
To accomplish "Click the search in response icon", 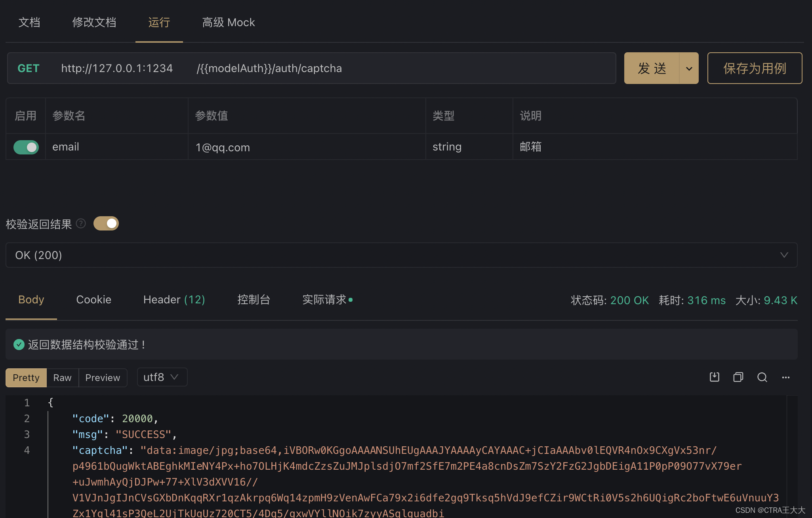I will click(x=762, y=377).
